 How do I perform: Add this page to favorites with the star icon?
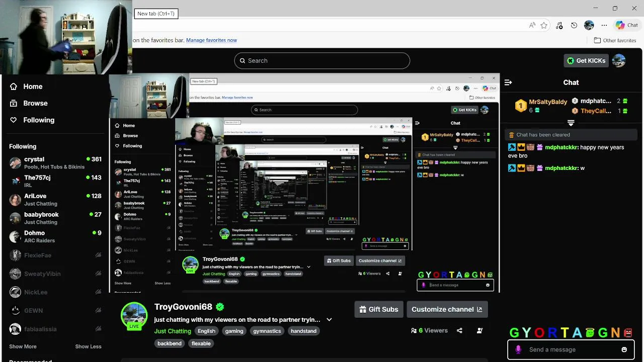(544, 25)
